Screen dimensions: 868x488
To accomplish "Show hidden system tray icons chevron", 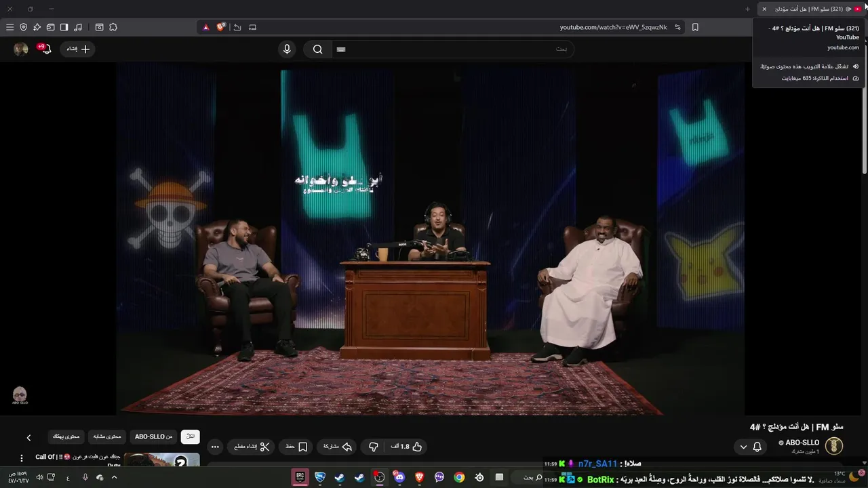I will tap(114, 477).
